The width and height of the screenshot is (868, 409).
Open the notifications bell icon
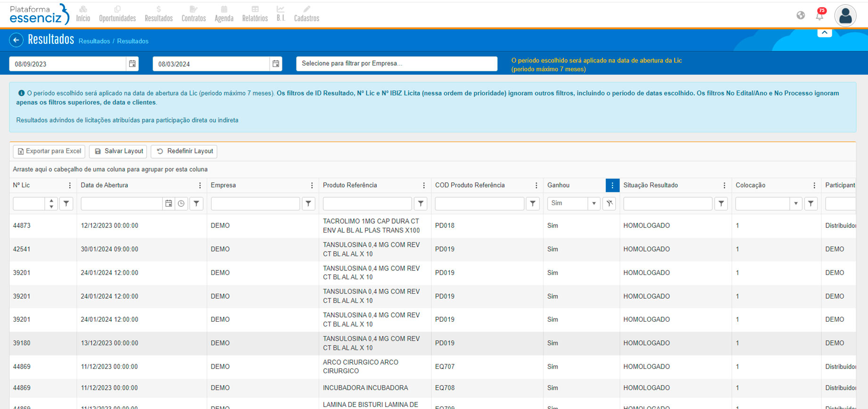tap(819, 16)
